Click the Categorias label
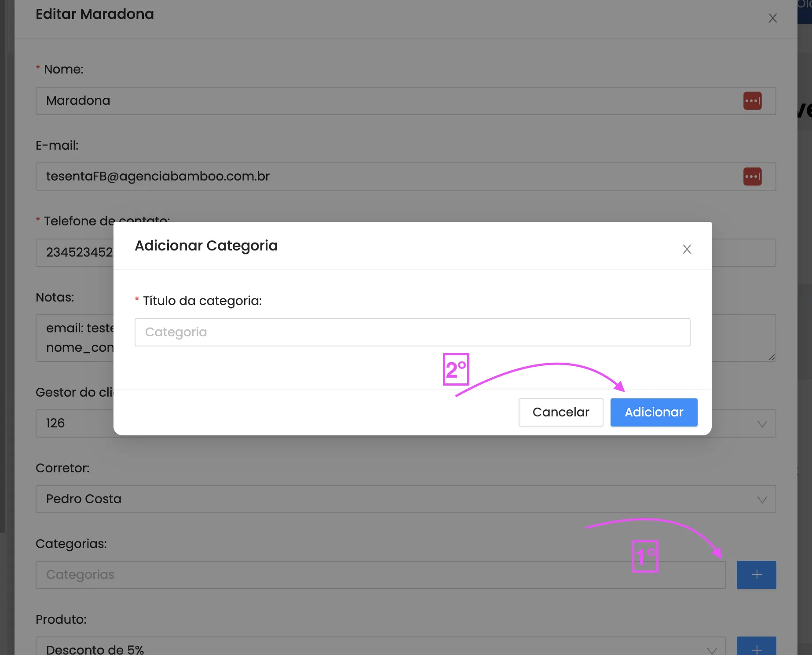 tap(71, 544)
